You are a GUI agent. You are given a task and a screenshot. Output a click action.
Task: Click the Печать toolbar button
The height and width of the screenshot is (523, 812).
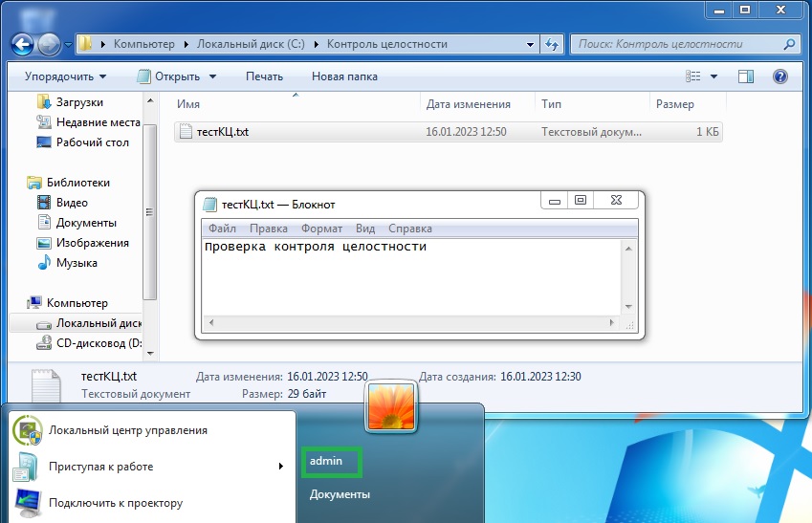[x=264, y=76]
